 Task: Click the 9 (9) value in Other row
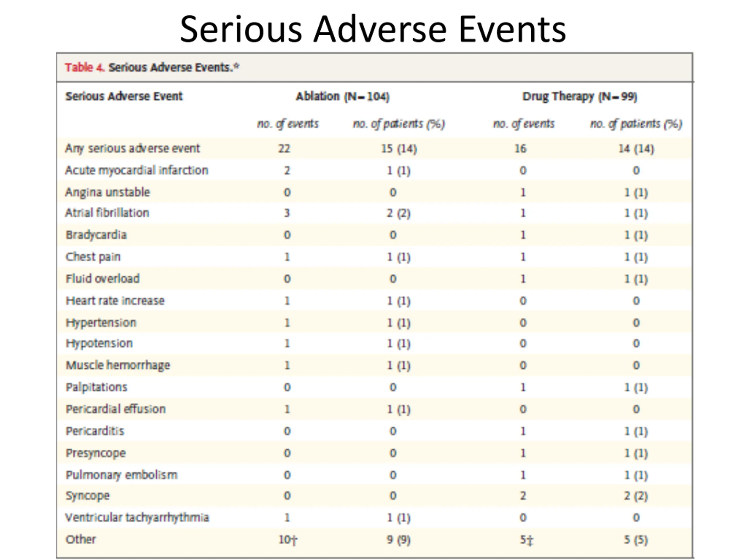[x=399, y=540]
